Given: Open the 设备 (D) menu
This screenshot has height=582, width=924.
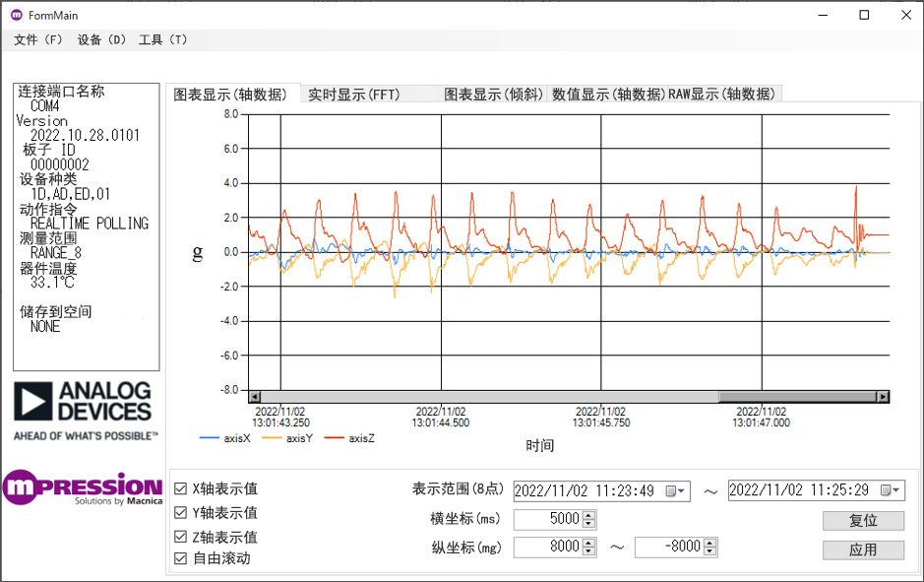Looking at the screenshot, I should [x=102, y=39].
